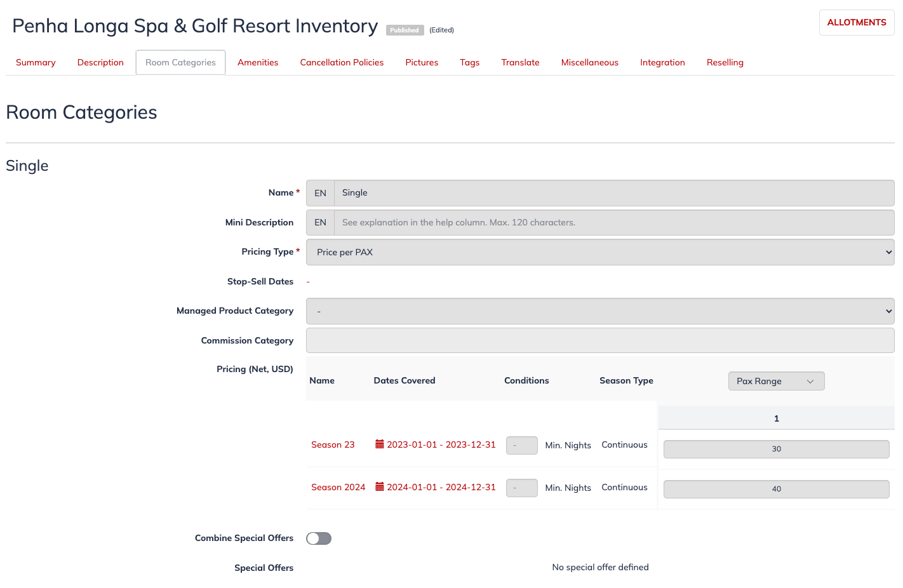Click the Season 2024 price field showing 40
Image resolution: width=903 pixels, height=588 pixels.
776,489
